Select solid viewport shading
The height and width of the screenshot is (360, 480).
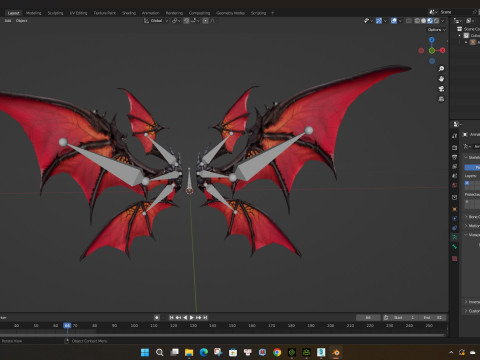[x=423, y=21]
